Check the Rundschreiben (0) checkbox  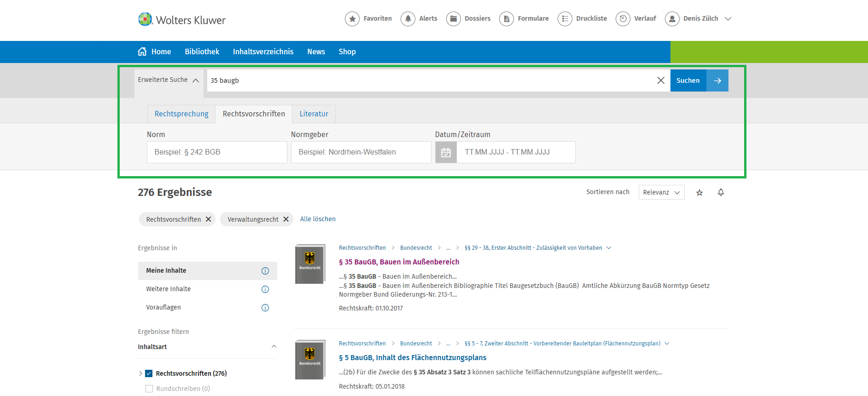pyautogui.click(x=149, y=389)
